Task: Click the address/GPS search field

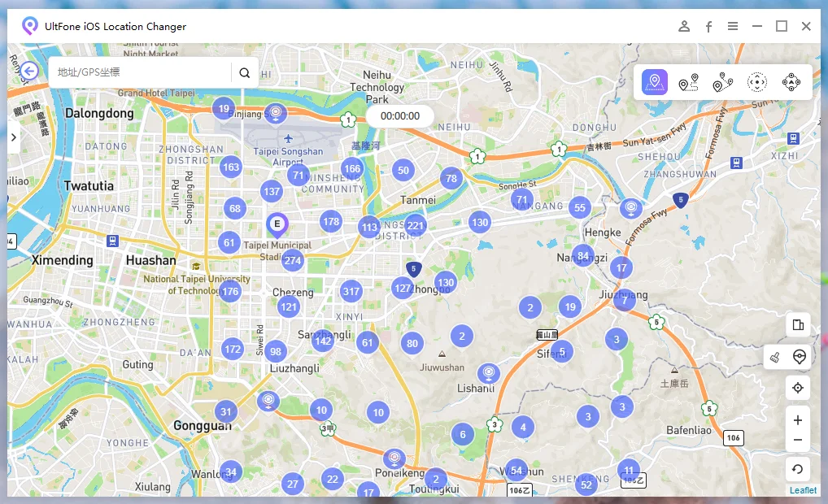Action: [x=140, y=72]
